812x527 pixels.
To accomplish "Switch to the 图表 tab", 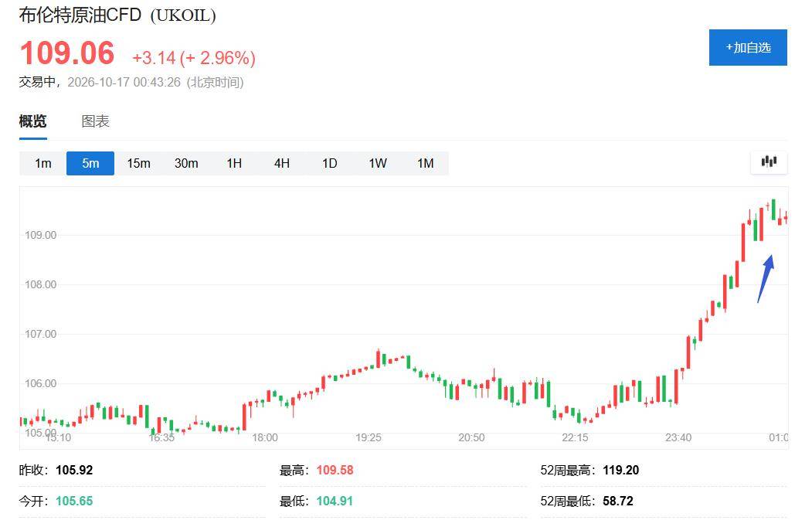I will (95, 121).
